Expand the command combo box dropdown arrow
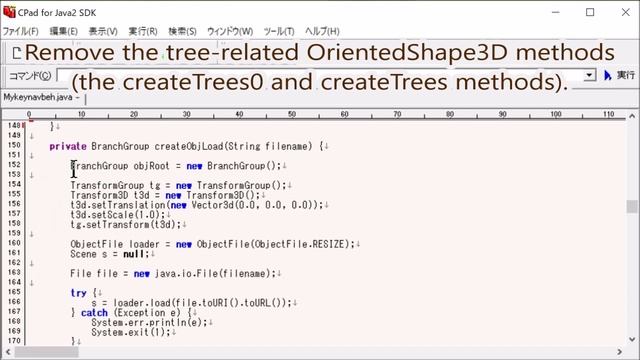 pos(589,75)
